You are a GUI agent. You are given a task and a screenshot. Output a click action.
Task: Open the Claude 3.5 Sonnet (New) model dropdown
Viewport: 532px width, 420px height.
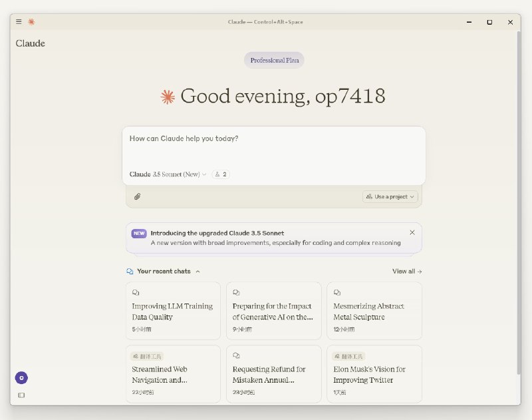point(168,174)
